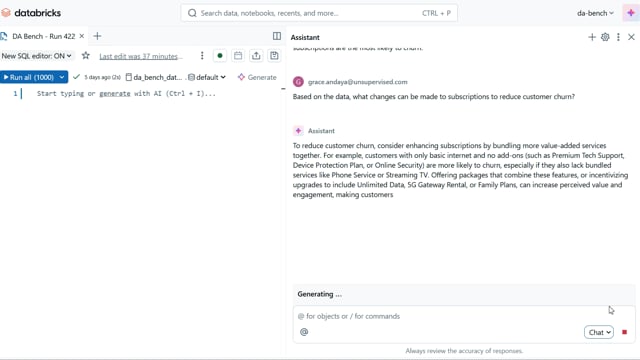Open the da-bench workspace menu
Viewport: 640px width, 360px height.
point(595,13)
